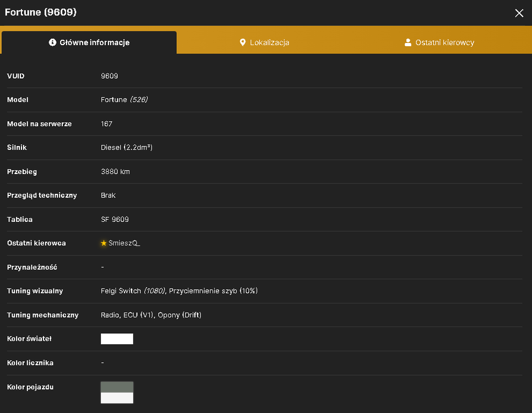Click the engine value Diesel (2.2dm³)

coord(127,148)
